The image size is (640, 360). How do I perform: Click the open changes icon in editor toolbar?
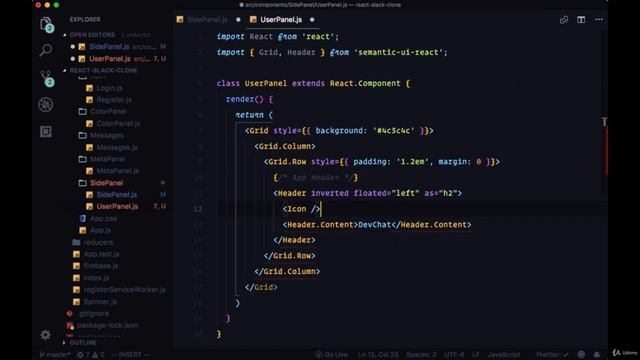click(564, 20)
